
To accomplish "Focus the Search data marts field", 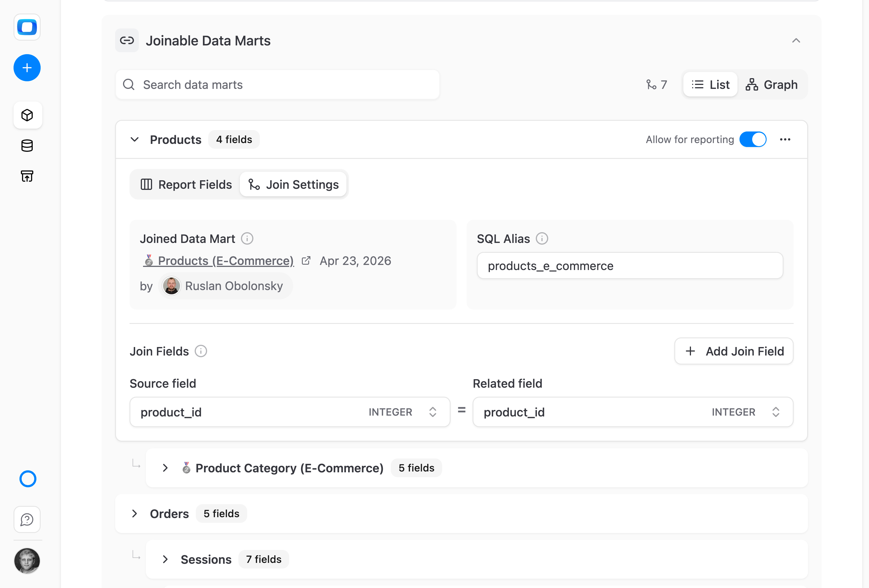I will [277, 85].
